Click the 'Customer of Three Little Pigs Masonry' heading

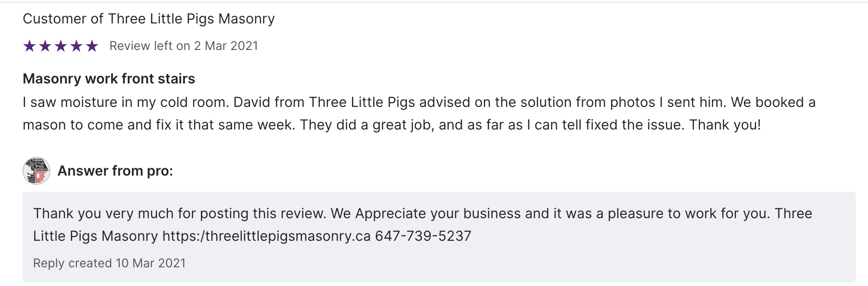pyautogui.click(x=148, y=19)
